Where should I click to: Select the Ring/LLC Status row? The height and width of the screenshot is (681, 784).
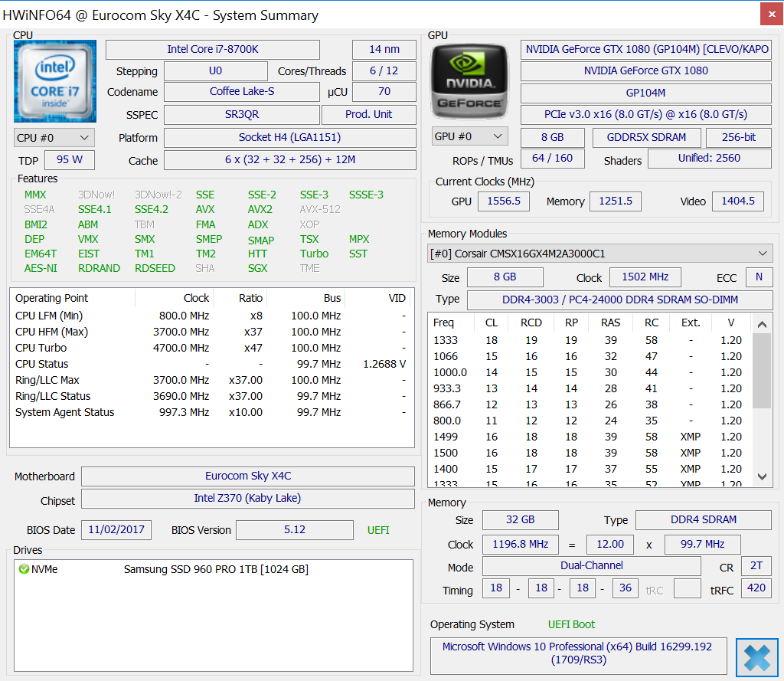tap(211, 396)
